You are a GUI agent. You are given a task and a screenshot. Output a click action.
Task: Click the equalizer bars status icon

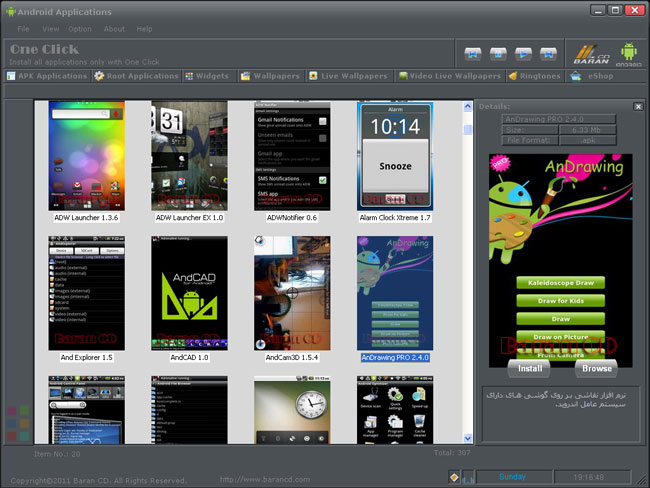[x=468, y=478]
